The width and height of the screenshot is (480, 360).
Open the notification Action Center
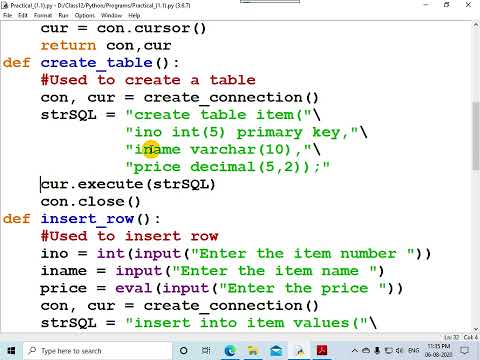(x=465, y=351)
